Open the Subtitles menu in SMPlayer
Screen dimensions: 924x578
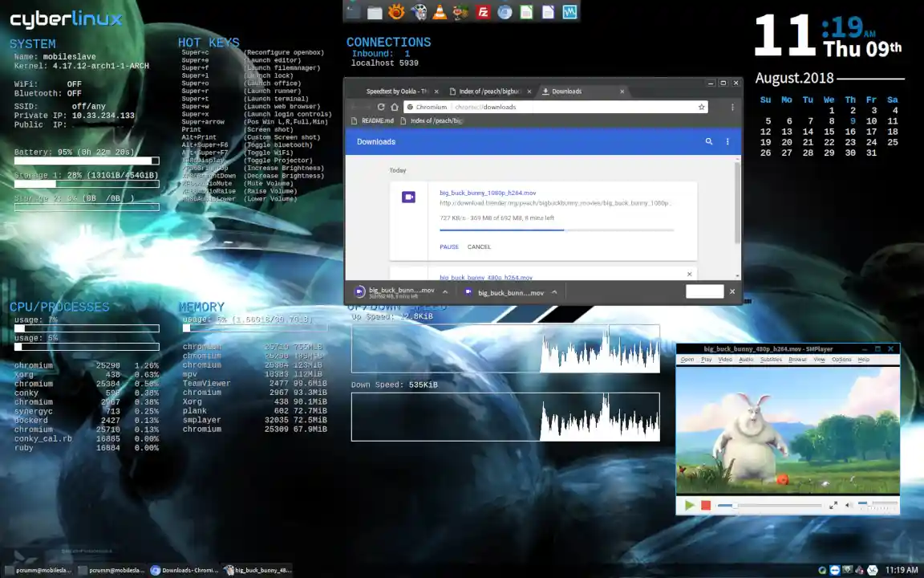(x=771, y=360)
